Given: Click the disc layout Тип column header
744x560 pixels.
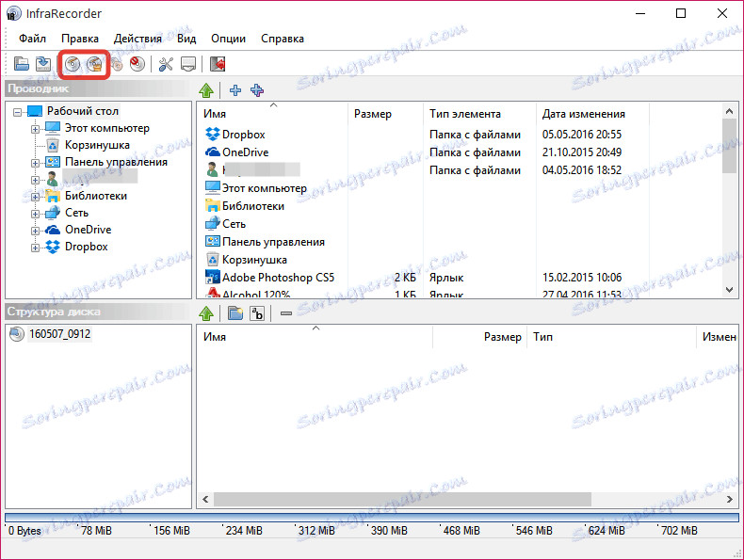Looking at the screenshot, I should point(611,337).
